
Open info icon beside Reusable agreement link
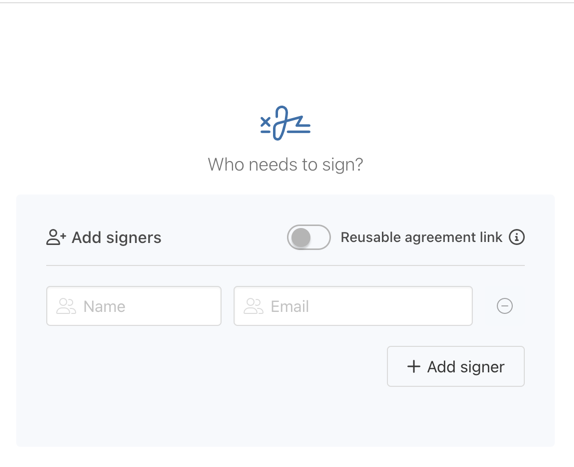[x=517, y=237]
